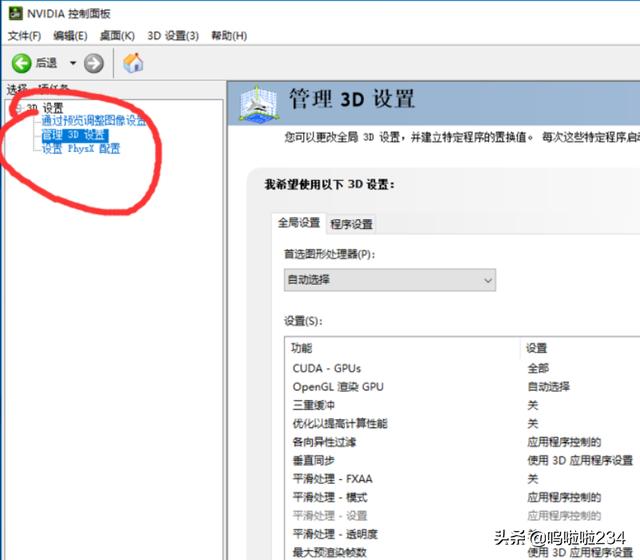Open the 文件(F) menu
Screen dimensions: 640x560
[24, 36]
